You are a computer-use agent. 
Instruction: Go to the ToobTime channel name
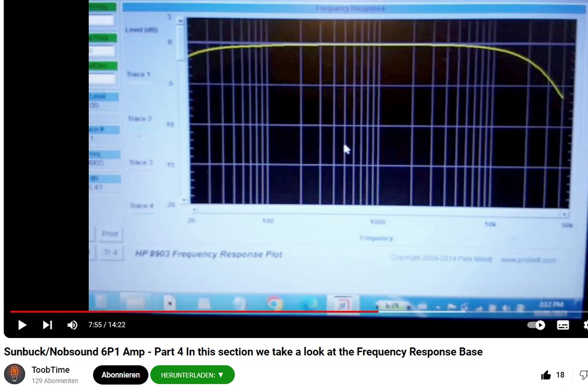[50, 370]
